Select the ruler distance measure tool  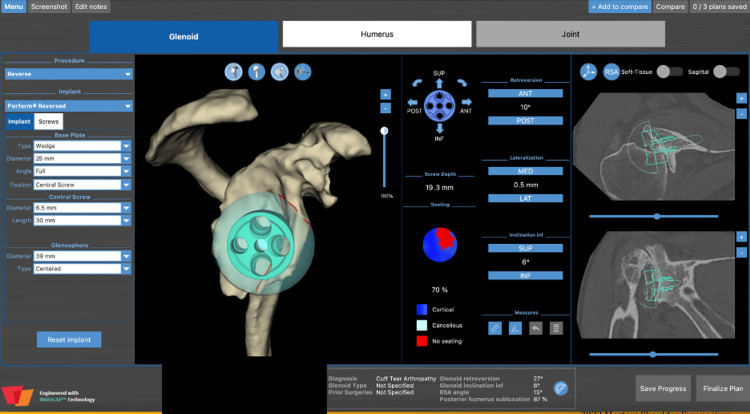495,328
